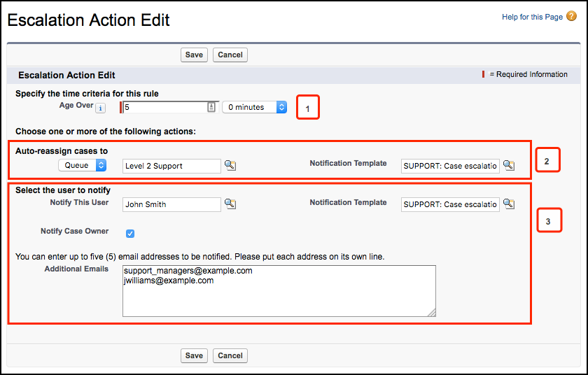The height and width of the screenshot is (375, 588).
Task: Click the Additional Emails text area
Action: click(279, 291)
